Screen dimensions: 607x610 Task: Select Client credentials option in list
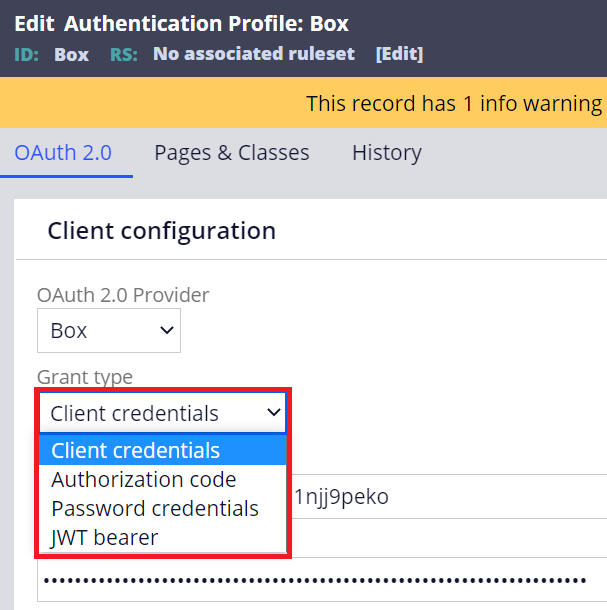point(163,450)
